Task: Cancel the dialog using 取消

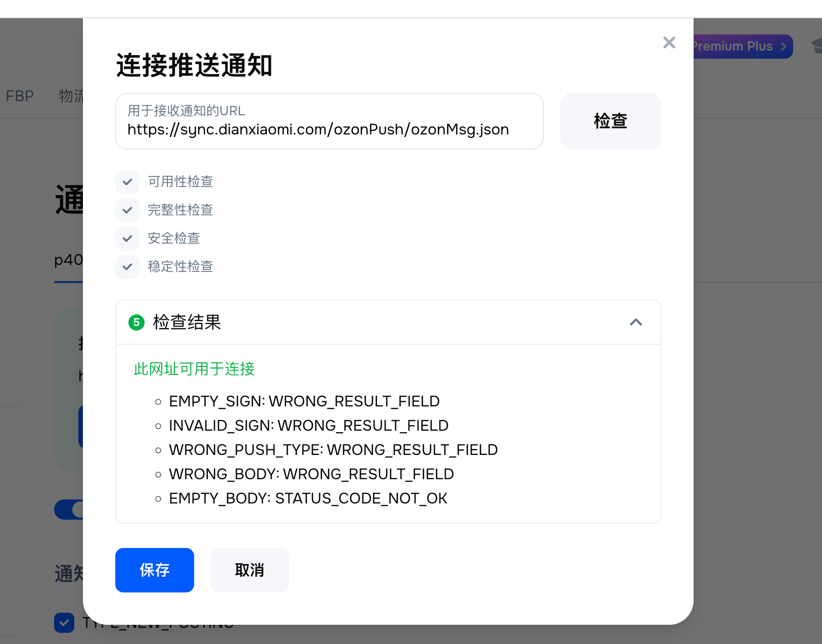Action: click(250, 570)
